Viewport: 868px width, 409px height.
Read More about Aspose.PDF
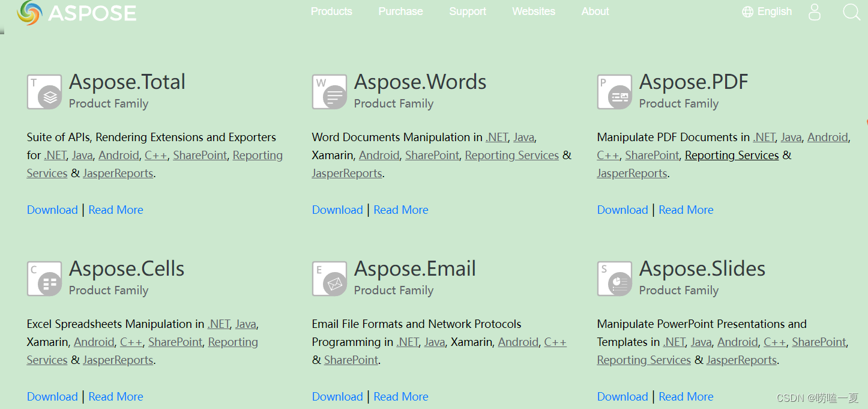pyautogui.click(x=686, y=210)
